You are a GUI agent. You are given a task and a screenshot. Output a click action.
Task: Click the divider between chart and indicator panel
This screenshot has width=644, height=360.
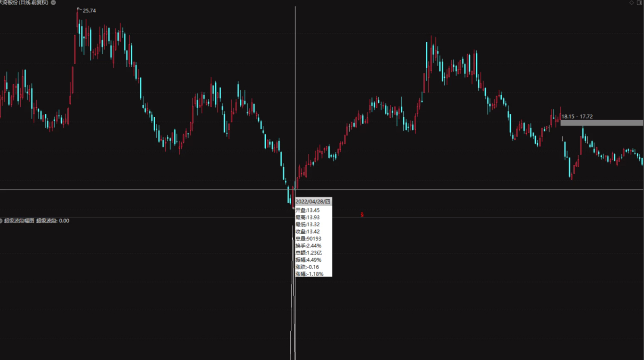point(322,217)
